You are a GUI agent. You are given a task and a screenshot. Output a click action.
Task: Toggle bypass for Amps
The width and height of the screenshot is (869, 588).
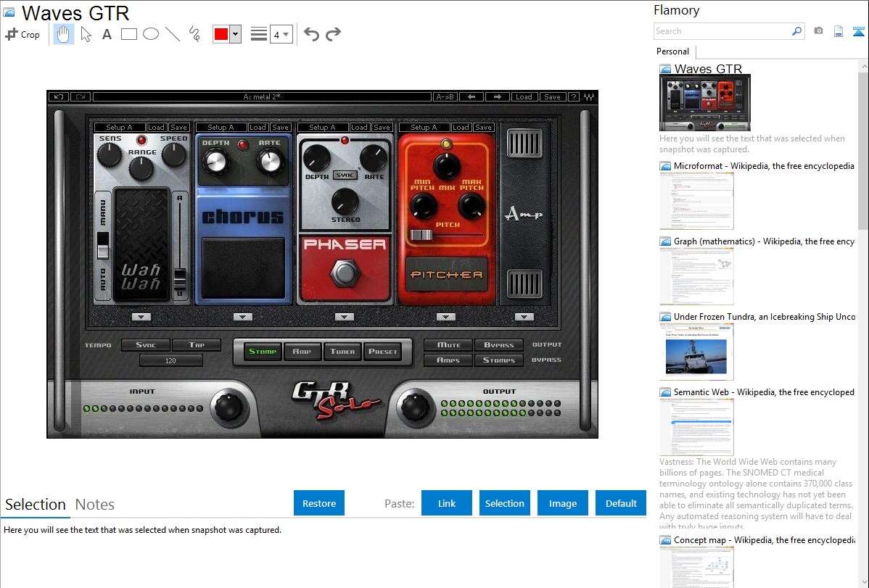click(449, 360)
